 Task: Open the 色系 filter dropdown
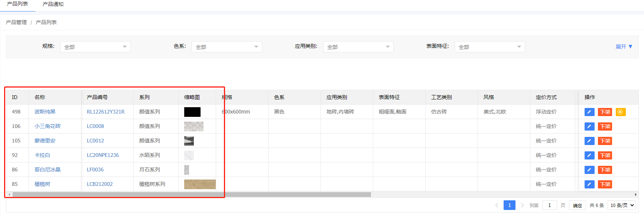coord(227,47)
